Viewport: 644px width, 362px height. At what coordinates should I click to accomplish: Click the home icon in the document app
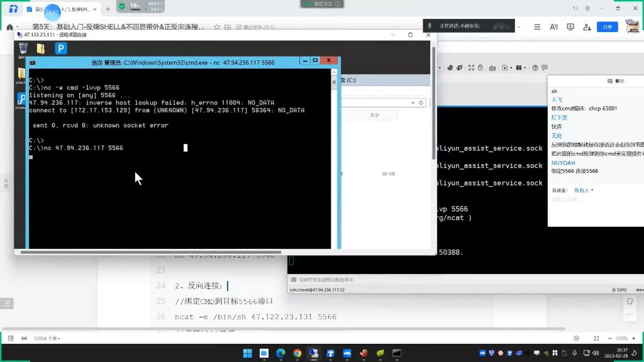(x=10, y=27)
